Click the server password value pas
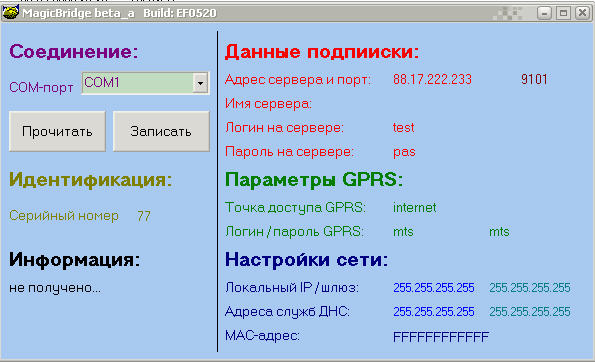Screen dimensions: 595x362 (x=404, y=152)
